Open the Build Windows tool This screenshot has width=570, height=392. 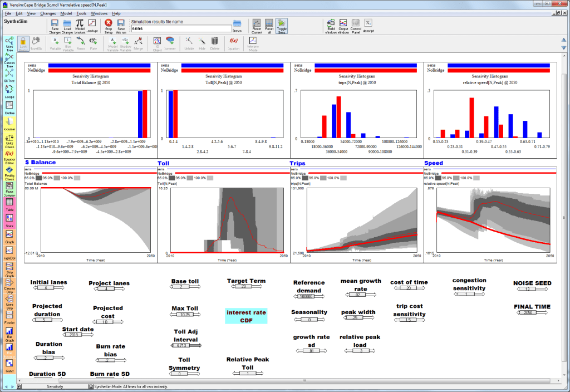pos(331,26)
